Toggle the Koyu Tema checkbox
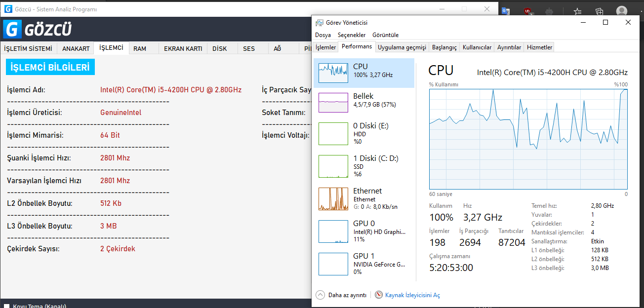Image resolution: width=644 pixels, height=308 pixels. [x=7, y=306]
